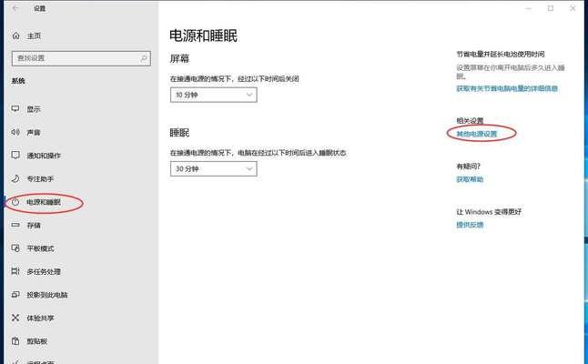Select 剪贴板 in the sidebar

[x=36, y=341]
